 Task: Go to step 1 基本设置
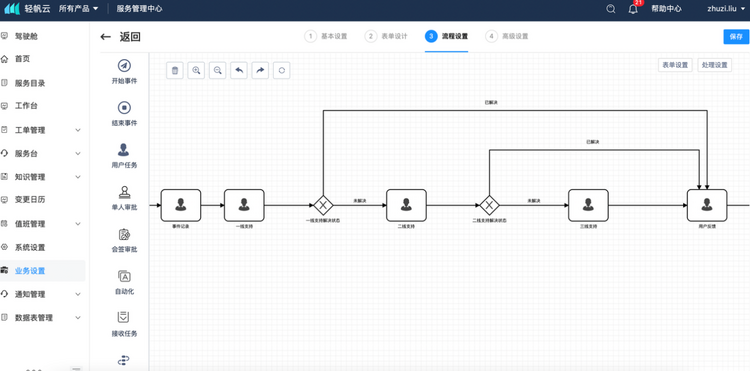point(326,36)
